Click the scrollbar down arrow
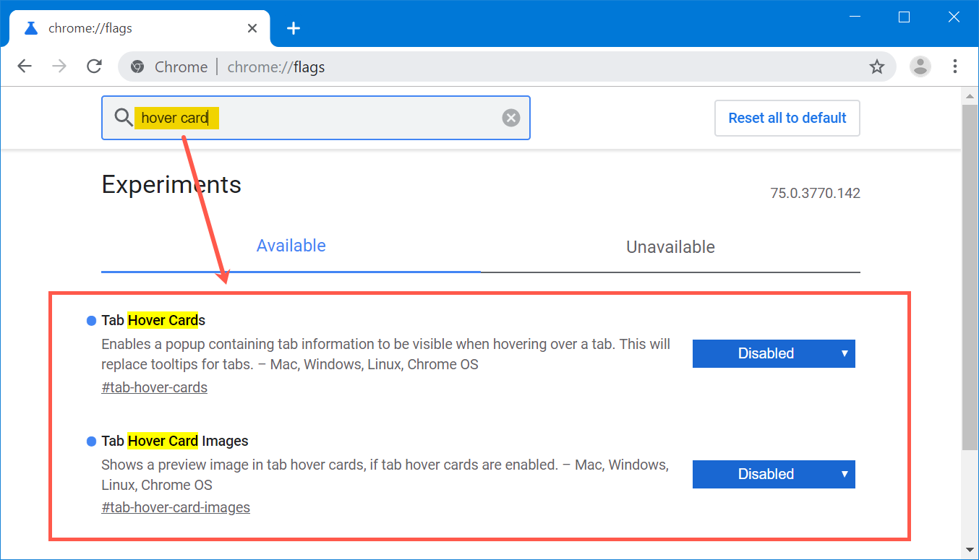The width and height of the screenshot is (979, 560). tap(970, 551)
